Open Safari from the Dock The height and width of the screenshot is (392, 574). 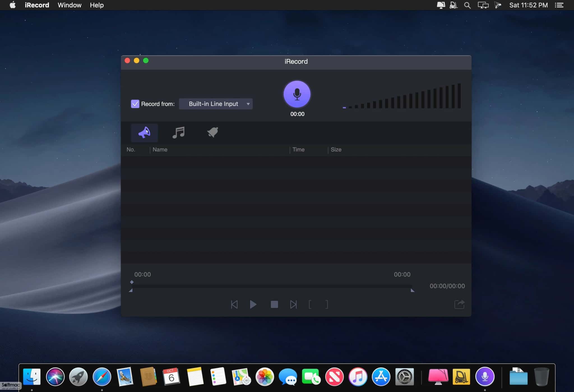coord(102,377)
